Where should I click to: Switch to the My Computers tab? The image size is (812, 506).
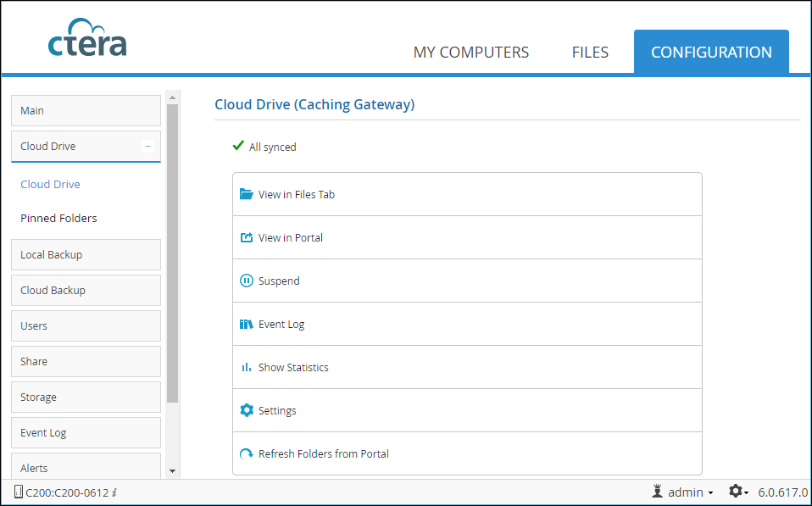point(471,53)
